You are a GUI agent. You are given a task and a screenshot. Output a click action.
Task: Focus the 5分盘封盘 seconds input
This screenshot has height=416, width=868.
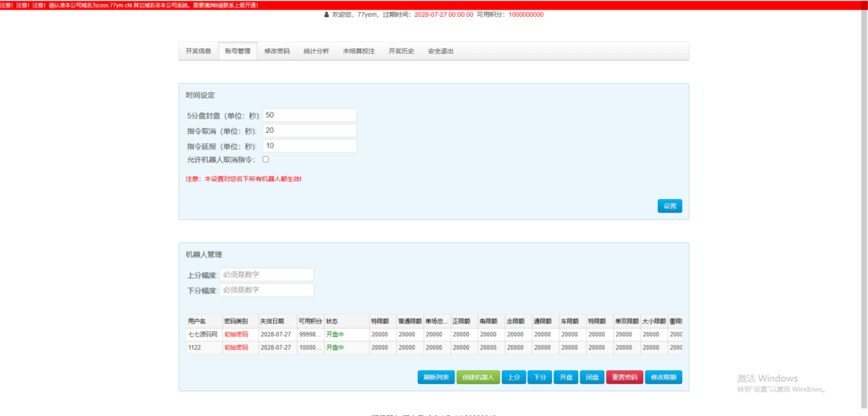pos(310,115)
